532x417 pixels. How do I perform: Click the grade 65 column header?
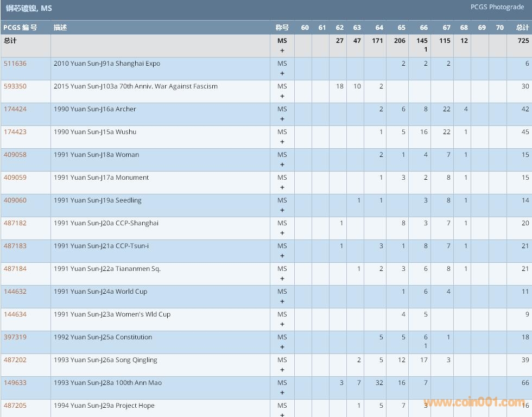coord(401,28)
